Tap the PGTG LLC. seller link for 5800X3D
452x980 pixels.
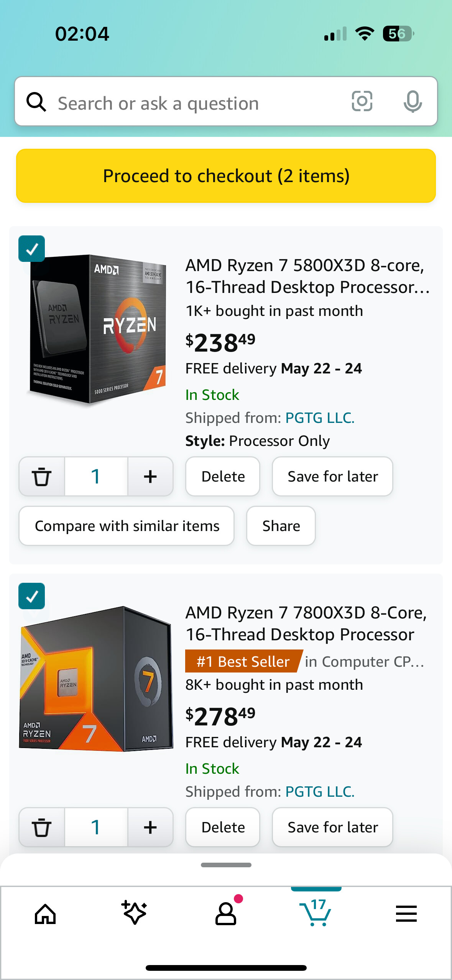(320, 418)
